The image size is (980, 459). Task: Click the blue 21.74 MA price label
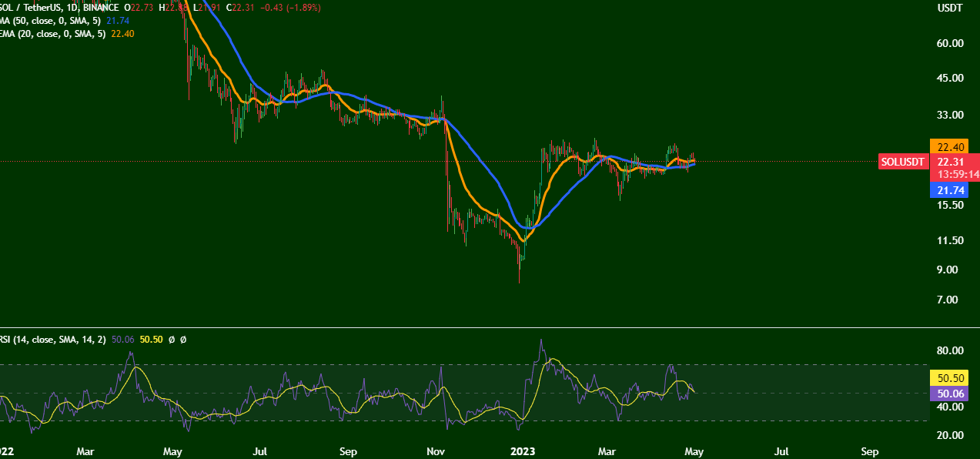click(954, 189)
